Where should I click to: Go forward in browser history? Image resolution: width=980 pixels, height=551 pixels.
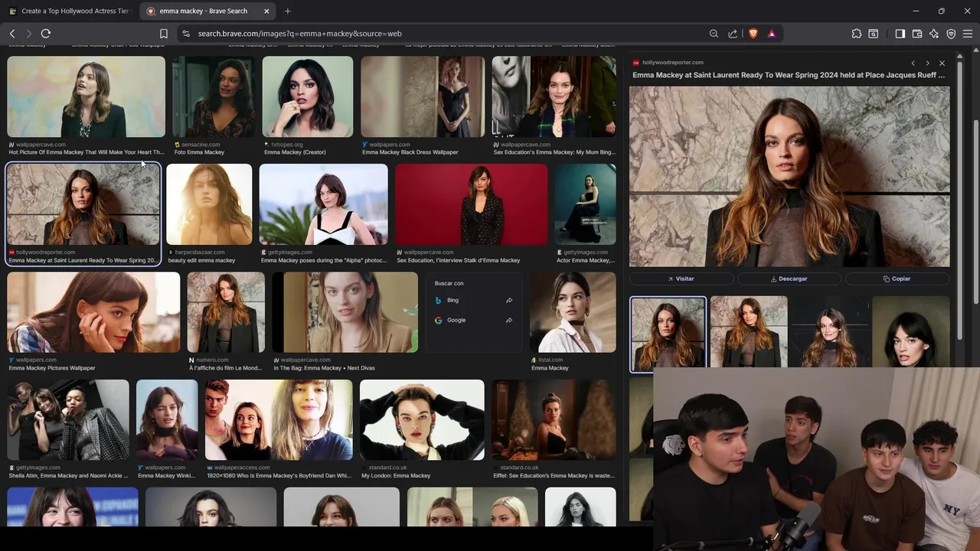click(29, 34)
